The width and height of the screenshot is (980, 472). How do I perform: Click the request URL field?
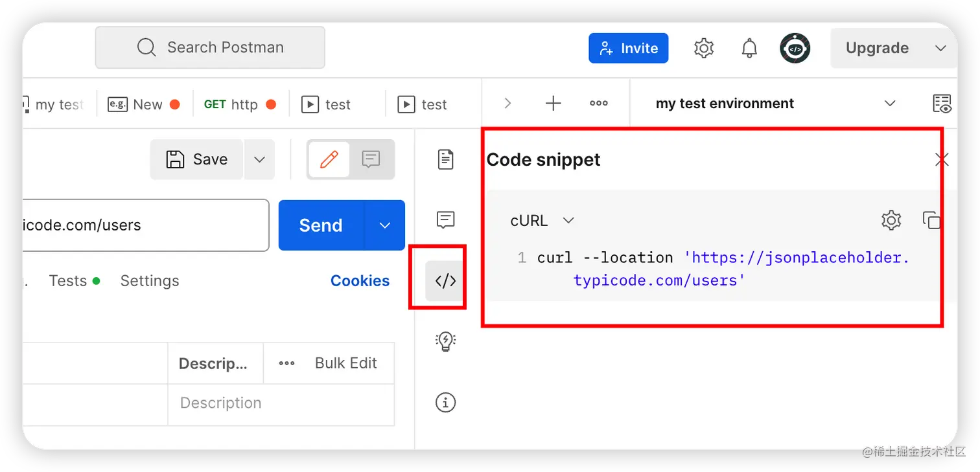pos(146,225)
